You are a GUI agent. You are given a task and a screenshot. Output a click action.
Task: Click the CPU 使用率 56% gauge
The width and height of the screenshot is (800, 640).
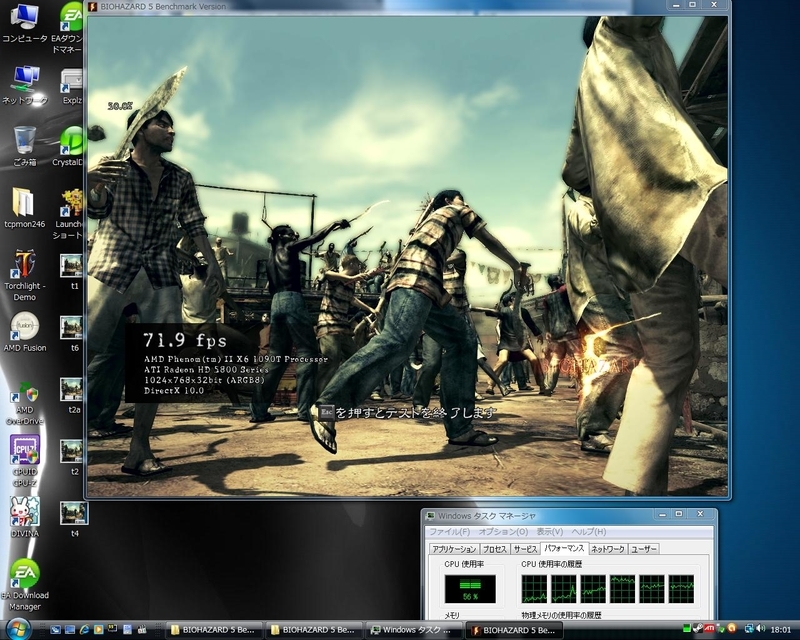470,589
